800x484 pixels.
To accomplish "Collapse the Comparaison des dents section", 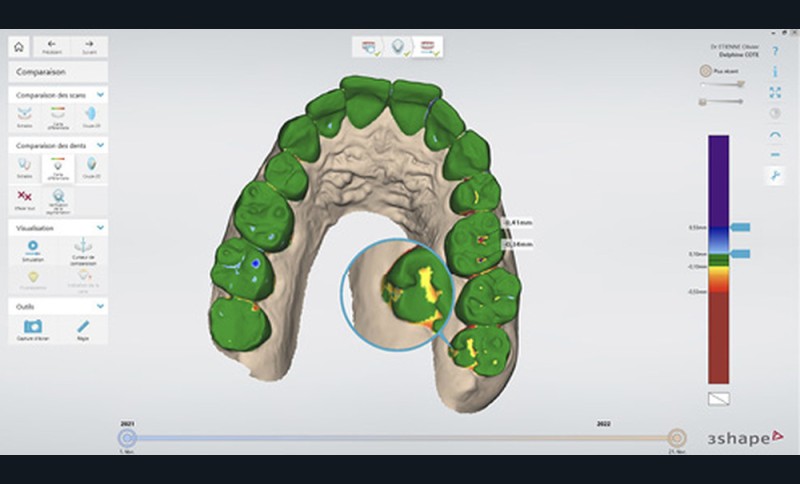I will (101, 145).
